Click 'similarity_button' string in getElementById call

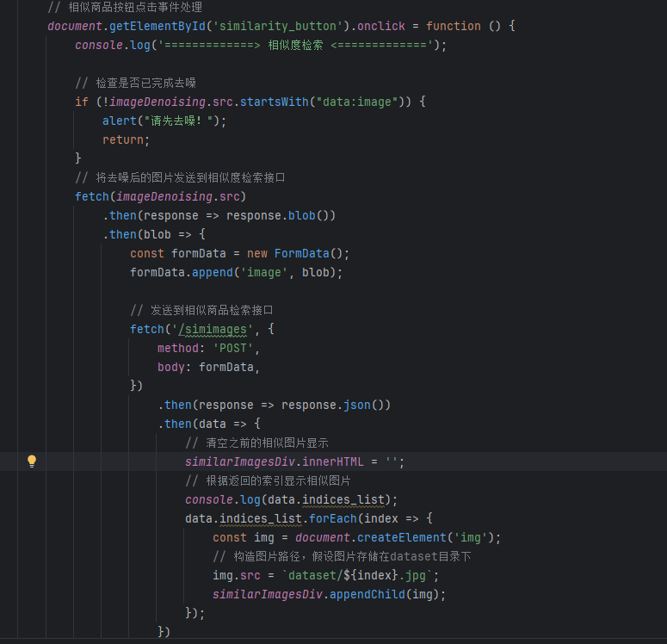click(278, 27)
